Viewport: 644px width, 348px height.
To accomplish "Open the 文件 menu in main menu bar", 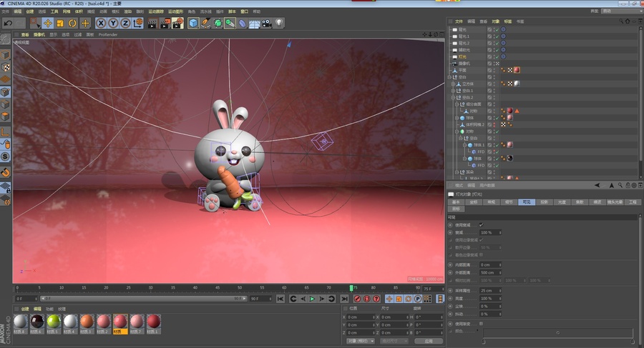I will [5, 11].
